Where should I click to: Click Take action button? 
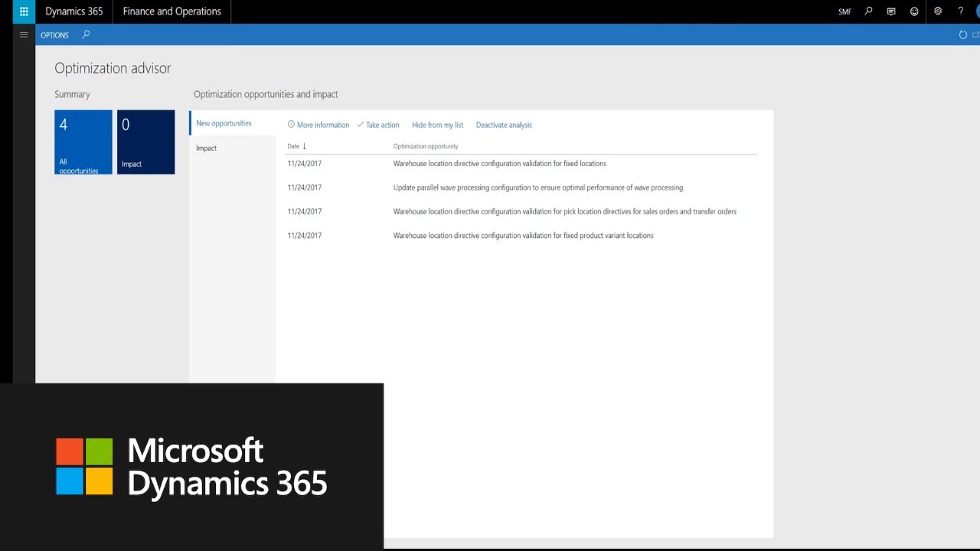click(378, 125)
